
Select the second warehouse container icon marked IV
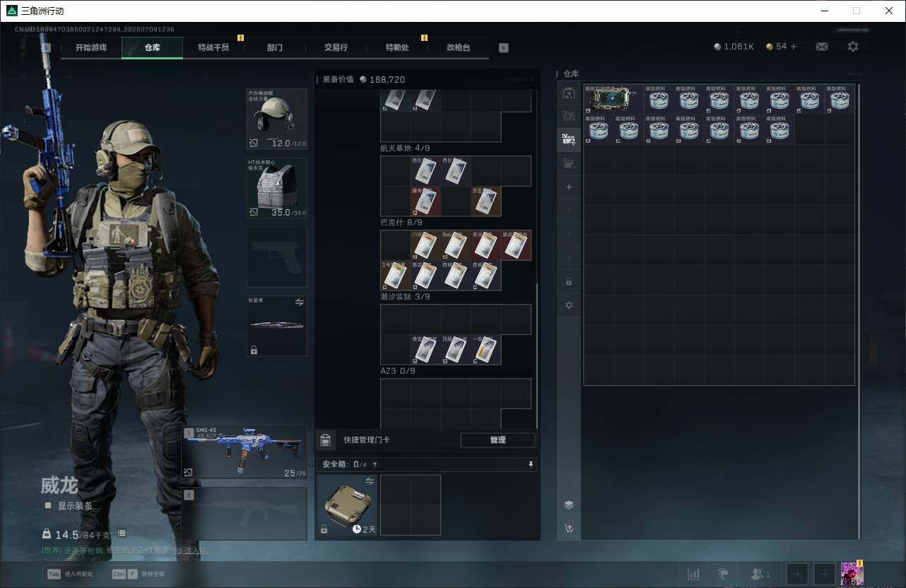569,116
